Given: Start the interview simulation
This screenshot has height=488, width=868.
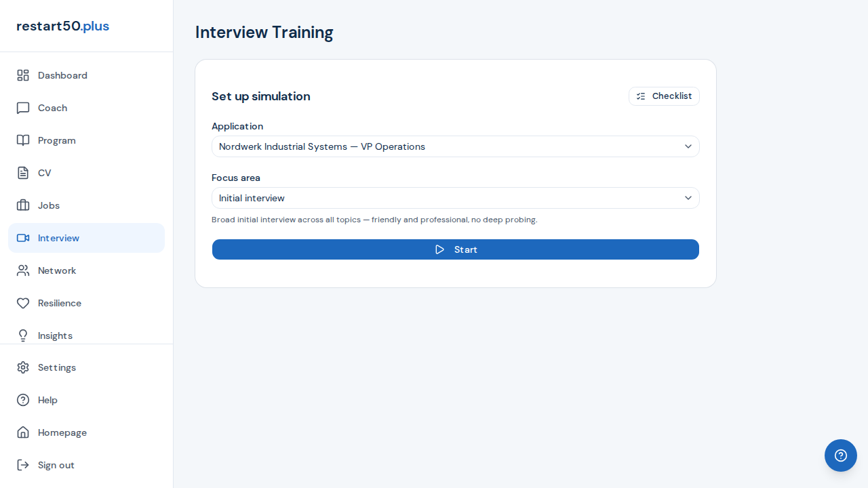Looking at the screenshot, I should [x=456, y=249].
